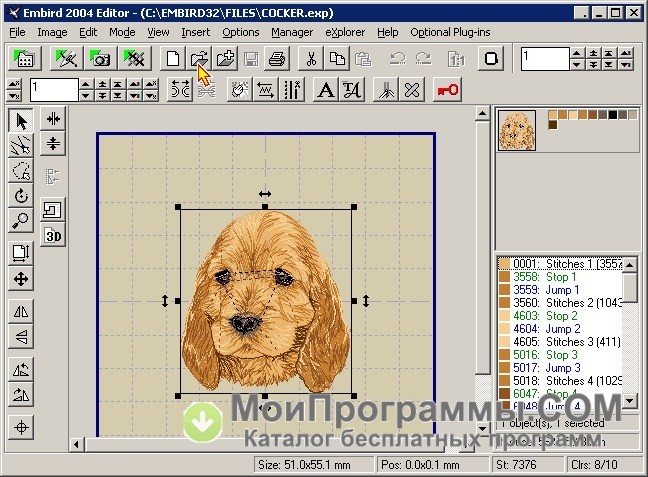Click the Print icon
The width and height of the screenshot is (648, 477).
tap(277, 58)
